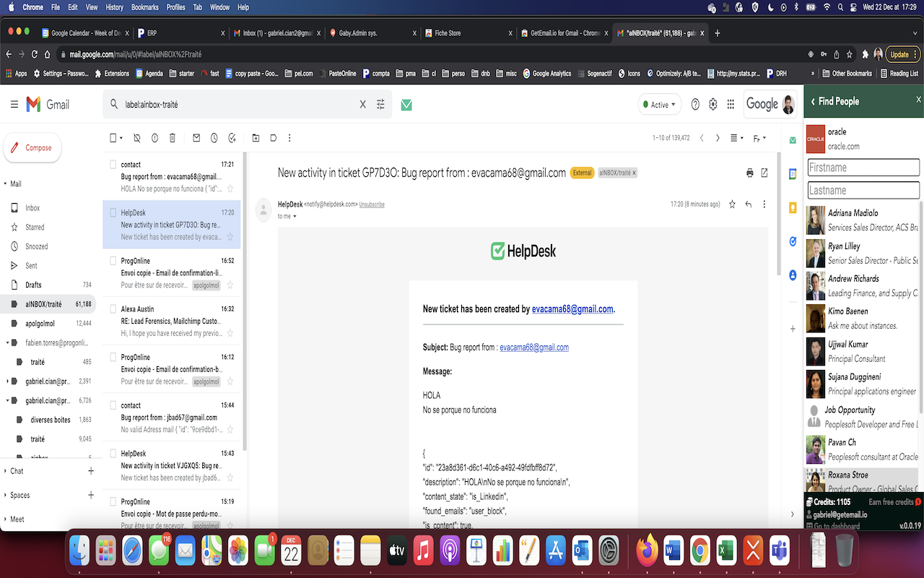Open the Google apps grid icon

(731, 105)
